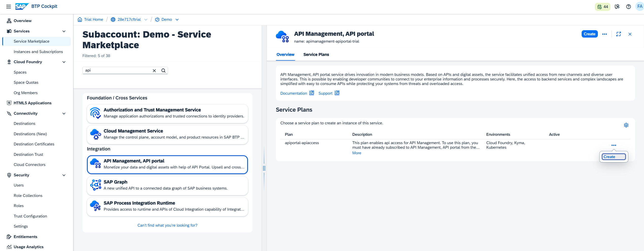Click the trial days remaining indicator

[602, 7]
